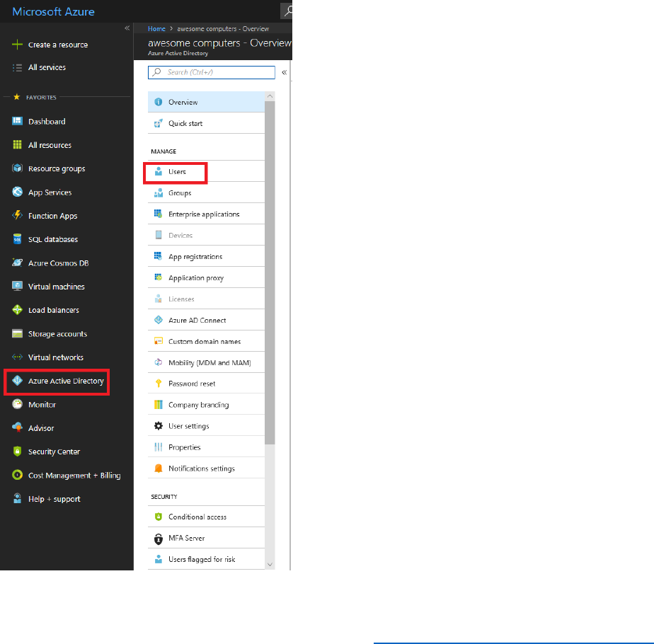Click the Resource groups cube icon
This screenshot has height=644, width=654.
pos(17,168)
